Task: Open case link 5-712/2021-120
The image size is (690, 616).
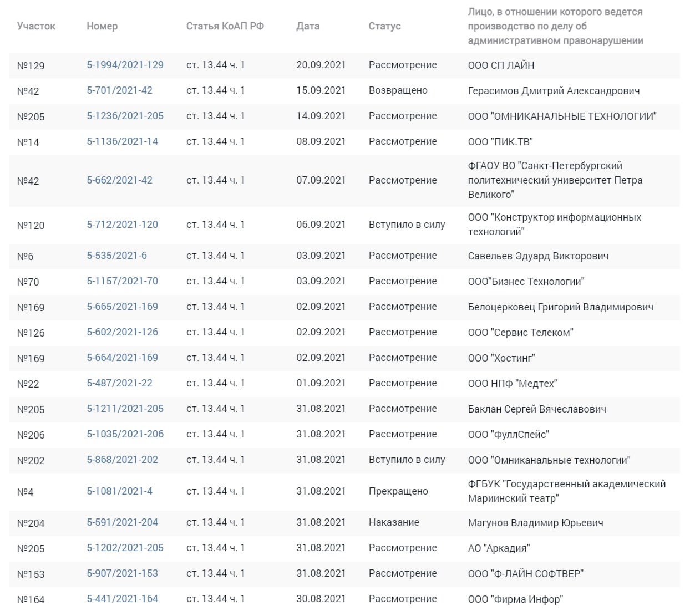Action: (x=122, y=225)
